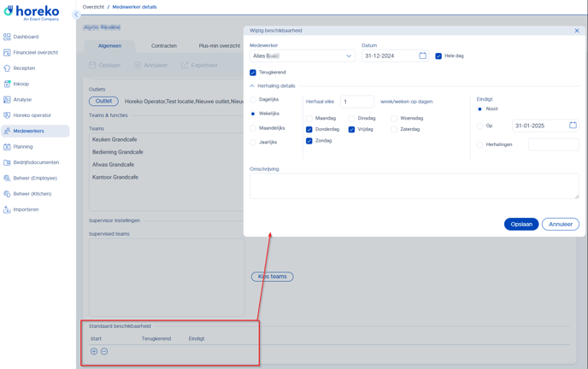Open the Medewerker dropdown
The width and height of the screenshot is (588, 369).
[x=302, y=56]
